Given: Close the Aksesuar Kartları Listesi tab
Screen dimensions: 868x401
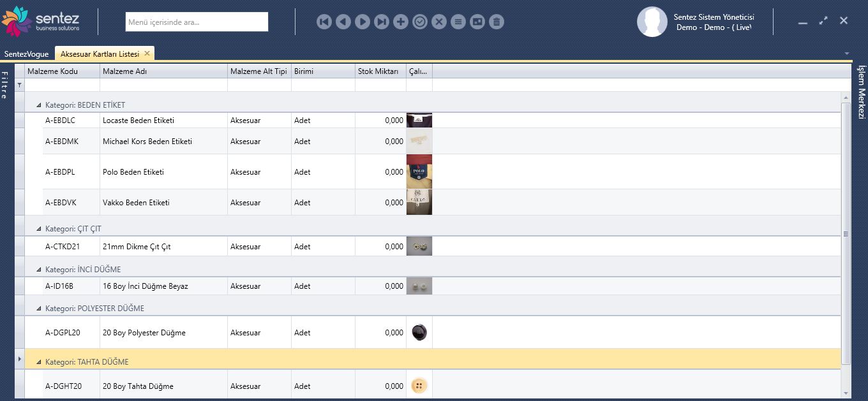Looking at the screenshot, I should (x=147, y=54).
